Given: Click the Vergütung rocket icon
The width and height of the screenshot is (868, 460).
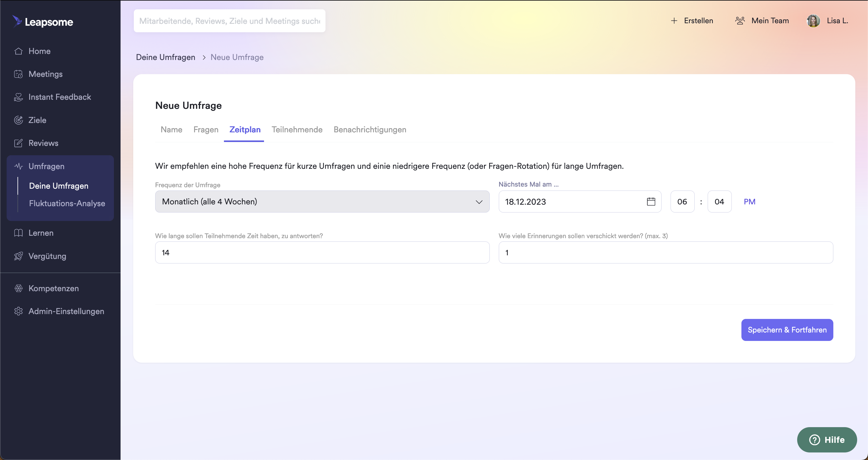Looking at the screenshot, I should [x=18, y=256].
